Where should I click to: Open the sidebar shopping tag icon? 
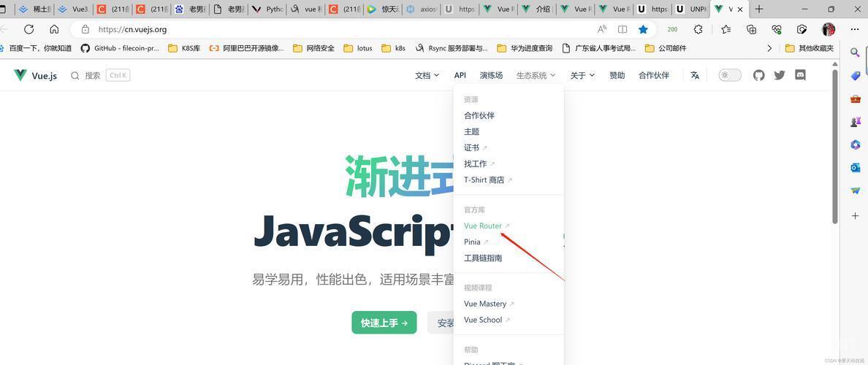(856, 76)
